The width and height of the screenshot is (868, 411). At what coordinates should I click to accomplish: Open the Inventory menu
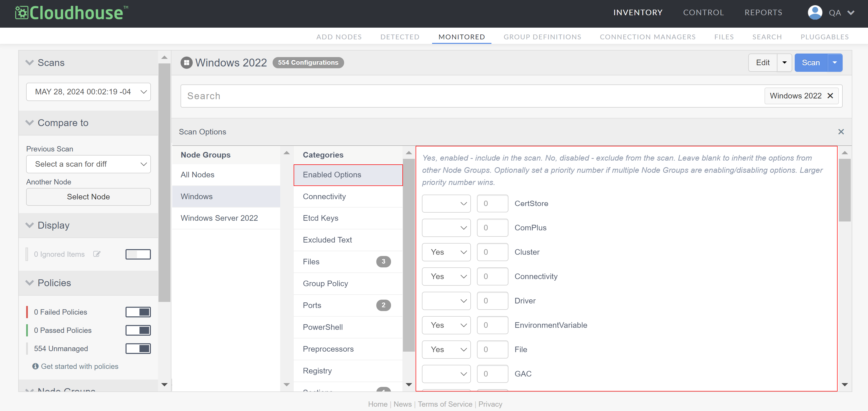tap(637, 13)
